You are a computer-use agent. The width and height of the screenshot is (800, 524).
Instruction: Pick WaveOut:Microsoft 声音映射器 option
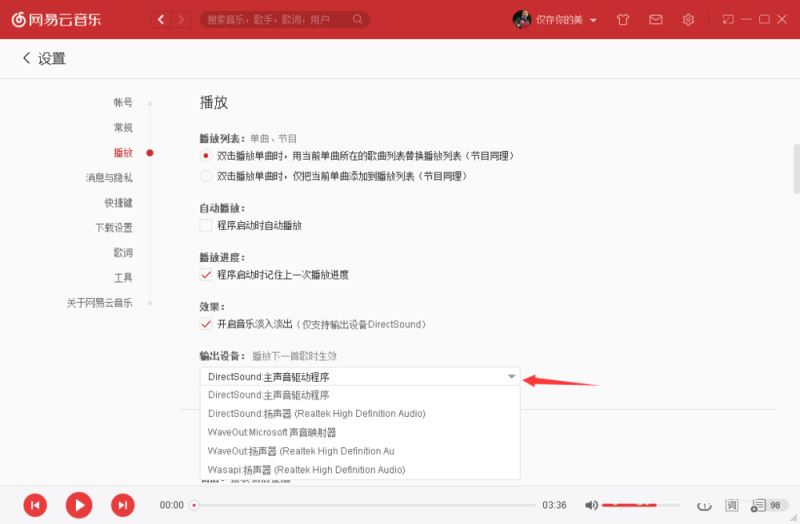(x=360, y=432)
